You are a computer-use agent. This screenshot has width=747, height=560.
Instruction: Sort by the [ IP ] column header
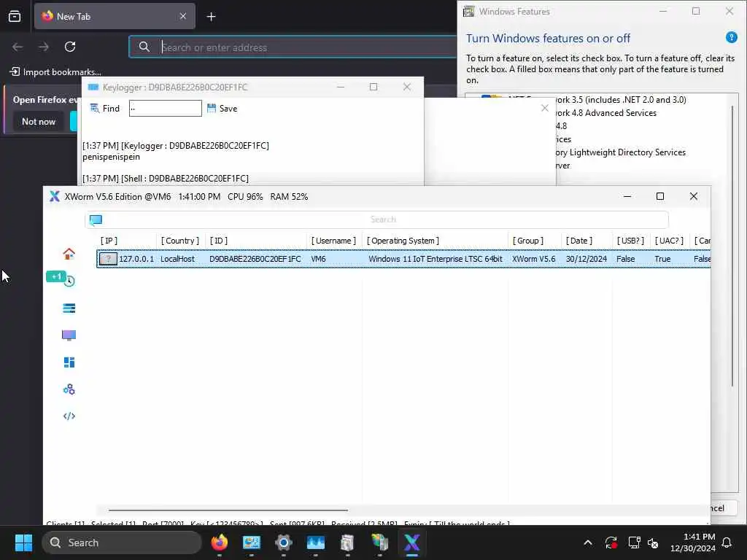point(109,241)
